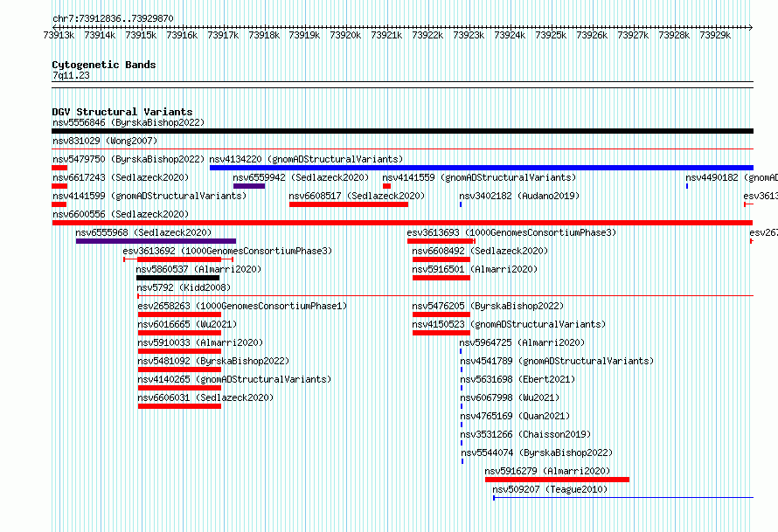This screenshot has height=532, width=778.
Task: Click the Cytogenetic Bands track title
Action: tap(104, 65)
